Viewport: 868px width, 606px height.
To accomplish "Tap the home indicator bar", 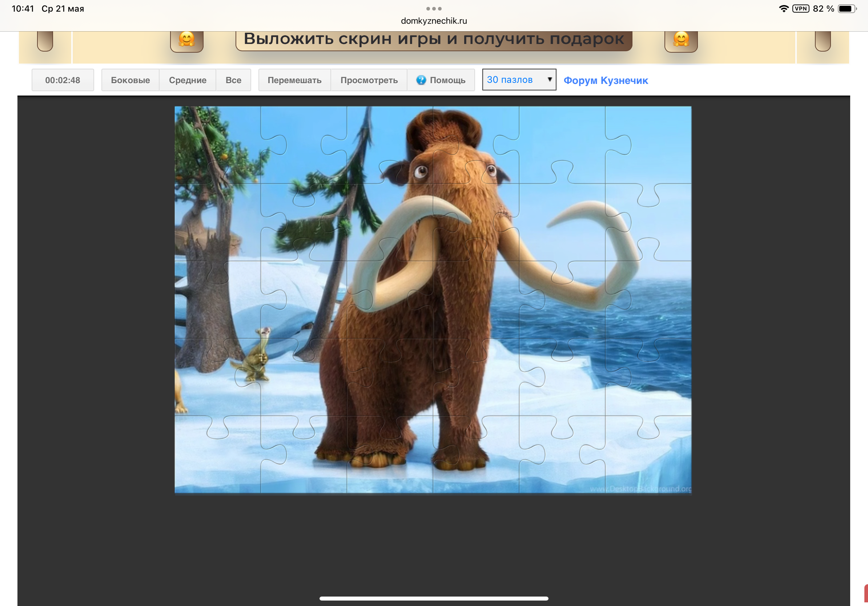I will pyautogui.click(x=434, y=598).
